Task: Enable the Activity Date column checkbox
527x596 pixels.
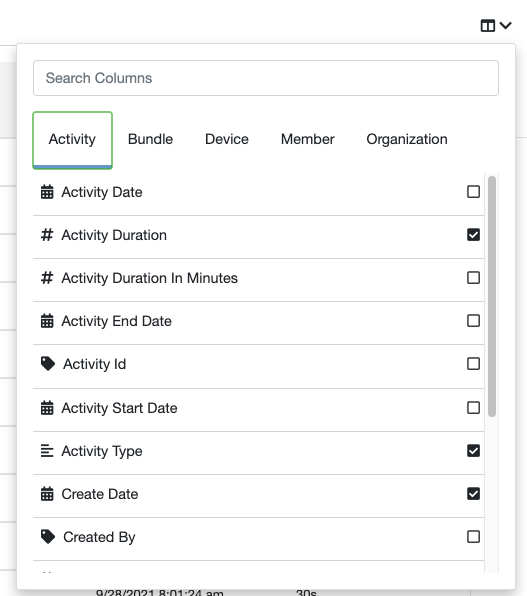Action: pyautogui.click(x=473, y=192)
